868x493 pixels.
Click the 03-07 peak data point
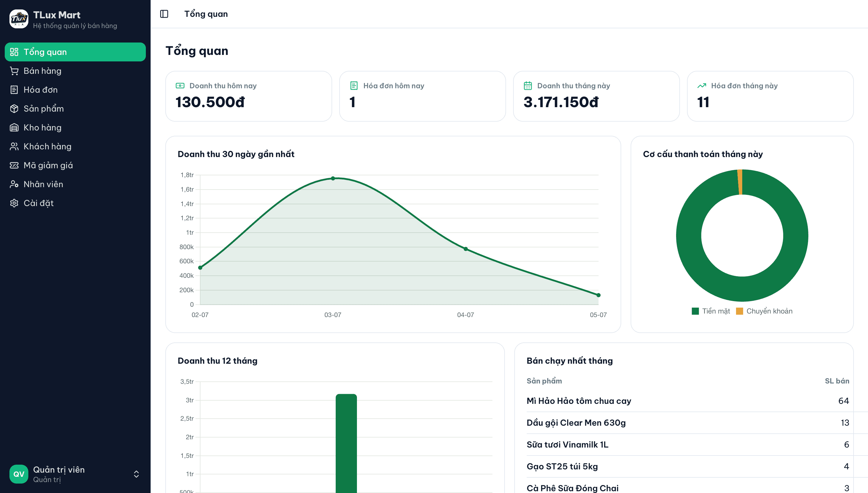333,178
